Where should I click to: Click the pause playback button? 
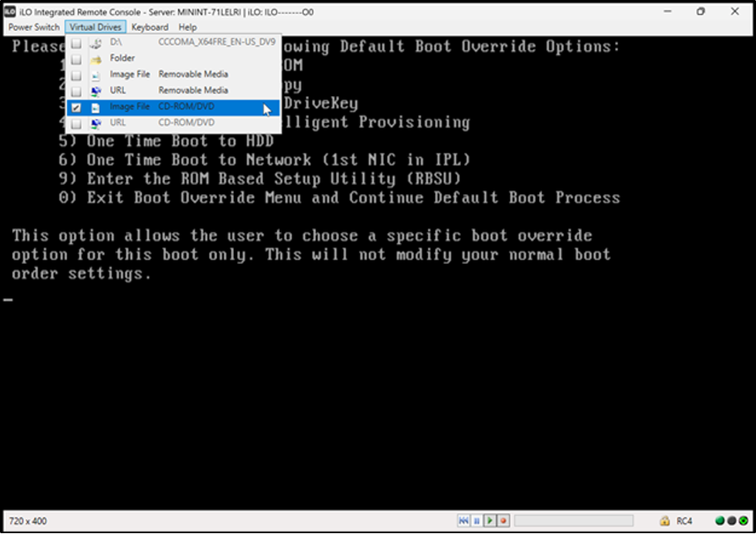coord(477,521)
